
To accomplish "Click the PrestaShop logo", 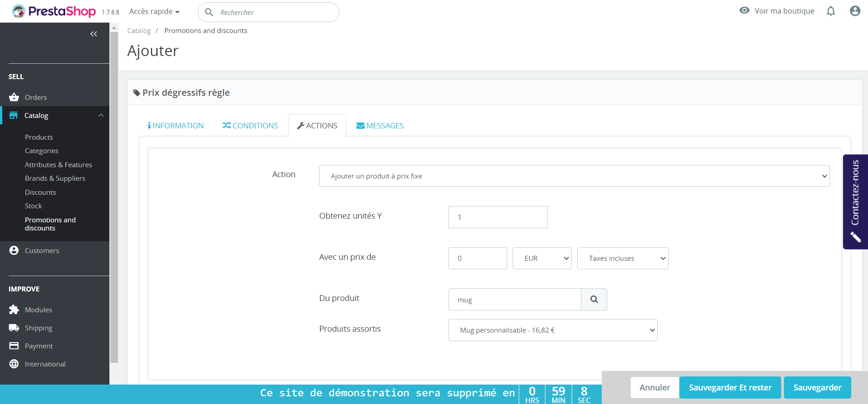I will pyautogui.click(x=54, y=11).
